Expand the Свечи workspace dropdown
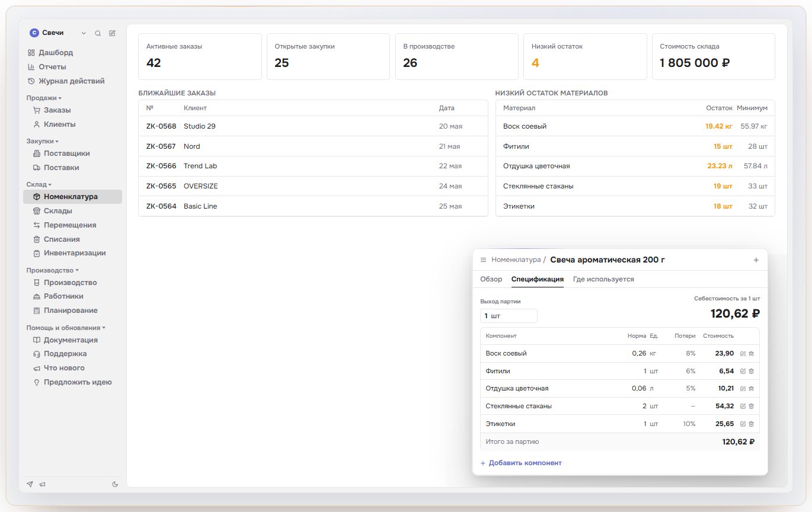Viewport: 812px width, 512px height. 84,33
